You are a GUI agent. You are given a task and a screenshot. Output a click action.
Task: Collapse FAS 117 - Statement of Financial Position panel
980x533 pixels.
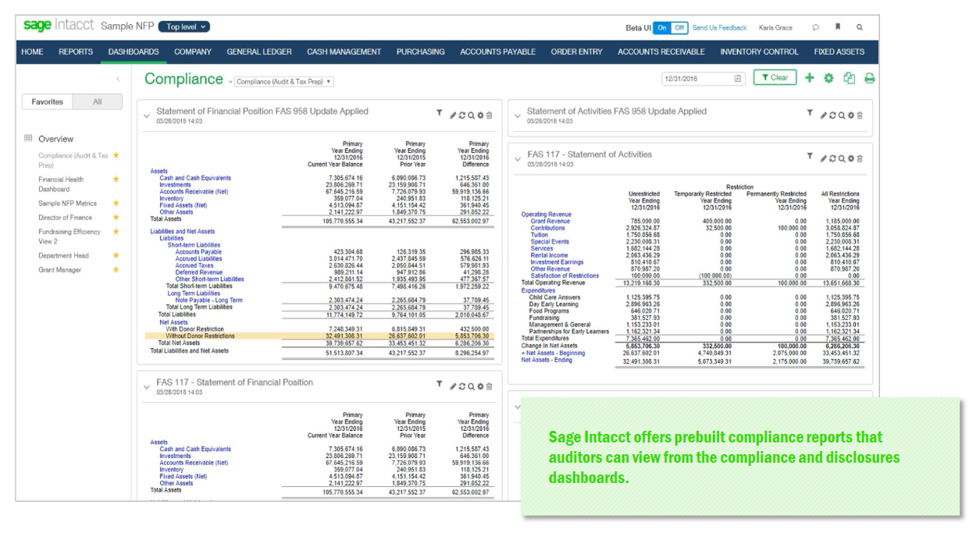(x=146, y=386)
